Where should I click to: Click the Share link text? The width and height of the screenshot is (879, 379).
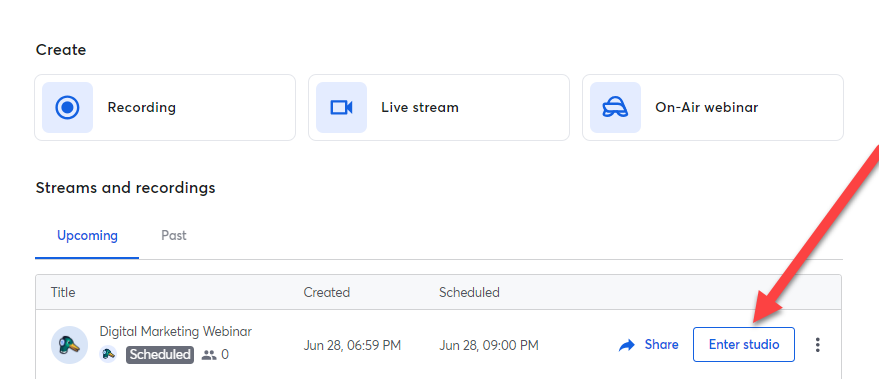coord(661,344)
